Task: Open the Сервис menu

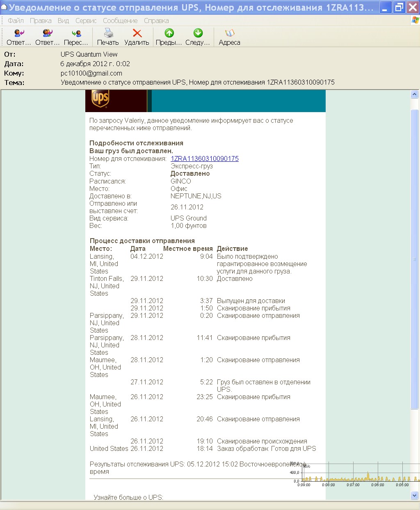Action: 86,21
